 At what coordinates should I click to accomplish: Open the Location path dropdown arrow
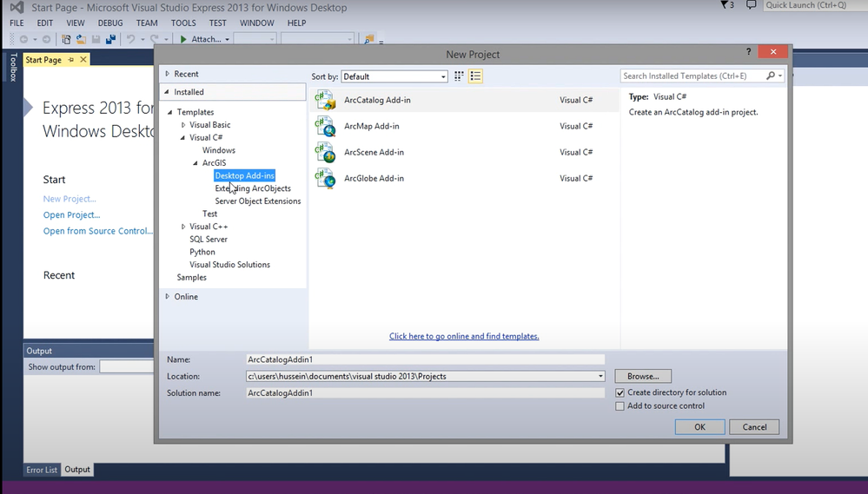[x=600, y=376]
